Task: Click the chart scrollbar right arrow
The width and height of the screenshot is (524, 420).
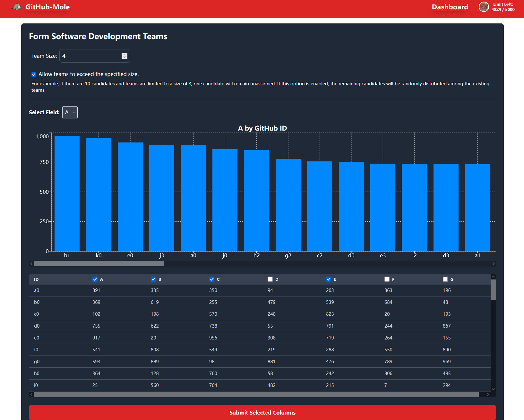Action: tap(494, 263)
